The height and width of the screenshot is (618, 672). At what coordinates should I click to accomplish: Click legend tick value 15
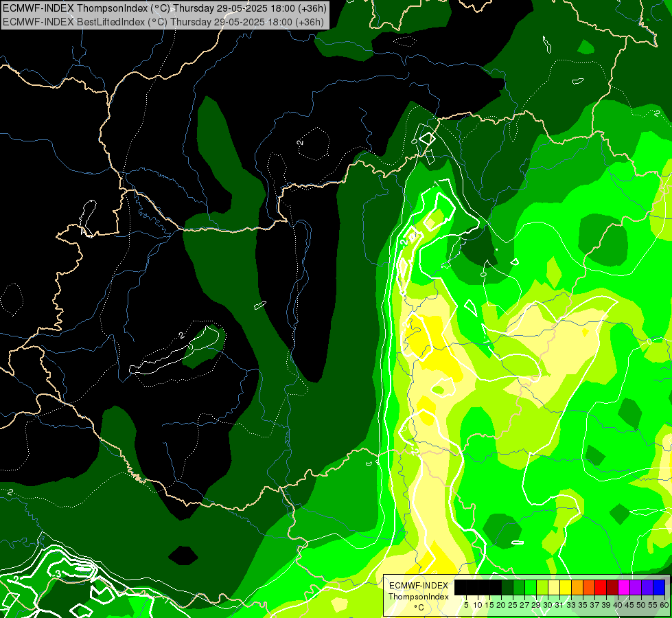tap(489, 605)
